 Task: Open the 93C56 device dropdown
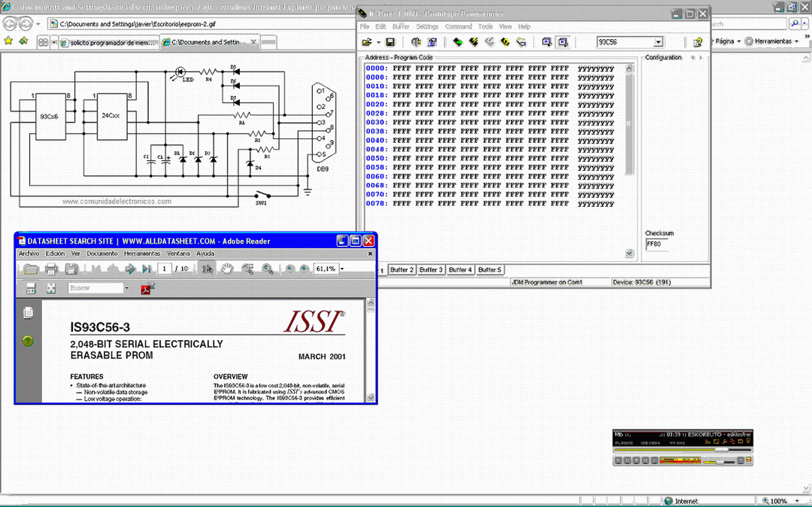[x=658, y=42]
